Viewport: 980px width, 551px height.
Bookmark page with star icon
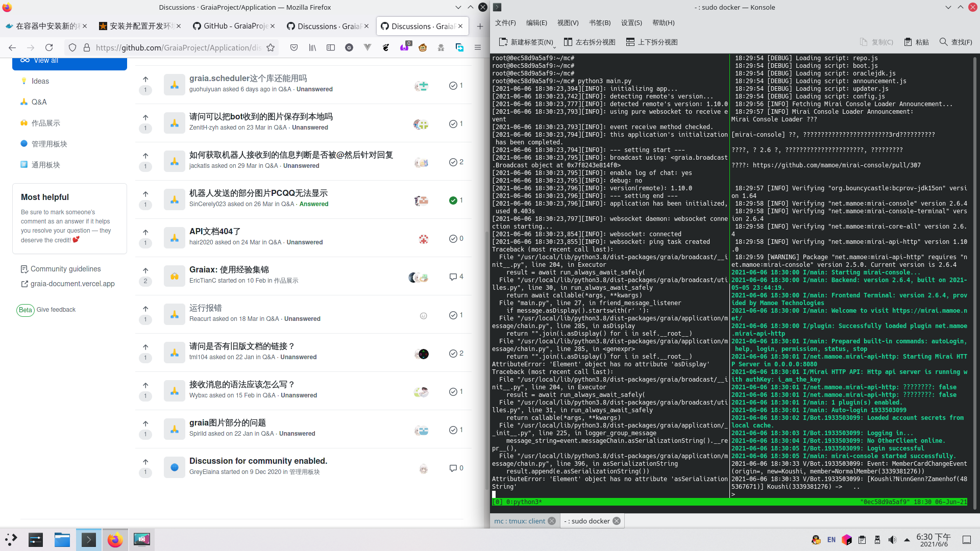[271, 47]
